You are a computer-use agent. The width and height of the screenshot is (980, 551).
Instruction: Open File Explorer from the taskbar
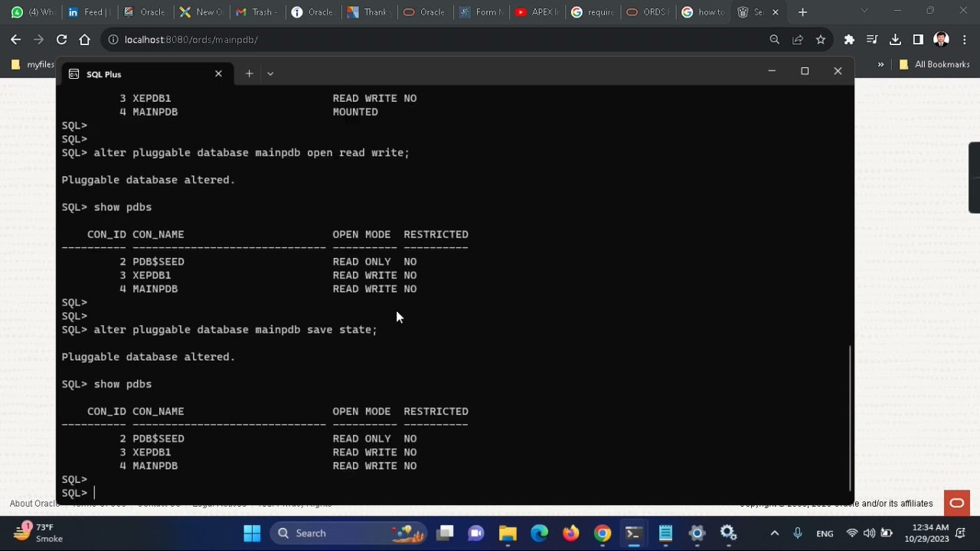pyautogui.click(x=508, y=533)
